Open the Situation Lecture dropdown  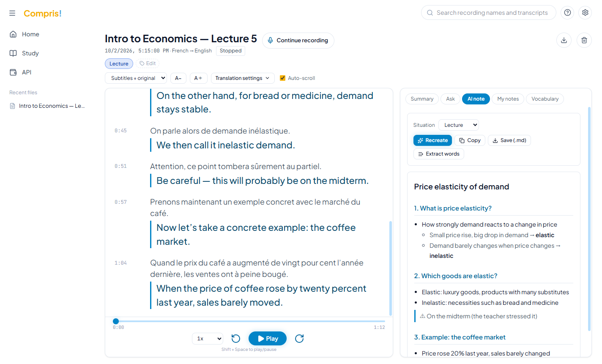(459, 125)
